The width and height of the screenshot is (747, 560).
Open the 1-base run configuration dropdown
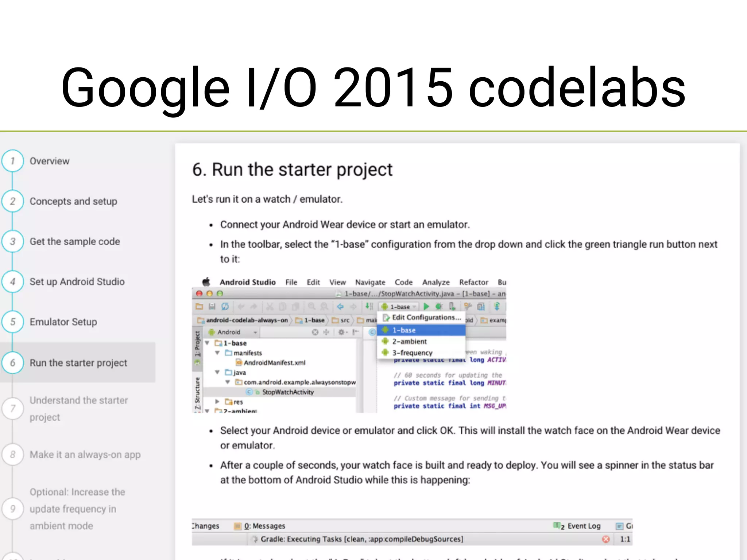[x=399, y=307]
